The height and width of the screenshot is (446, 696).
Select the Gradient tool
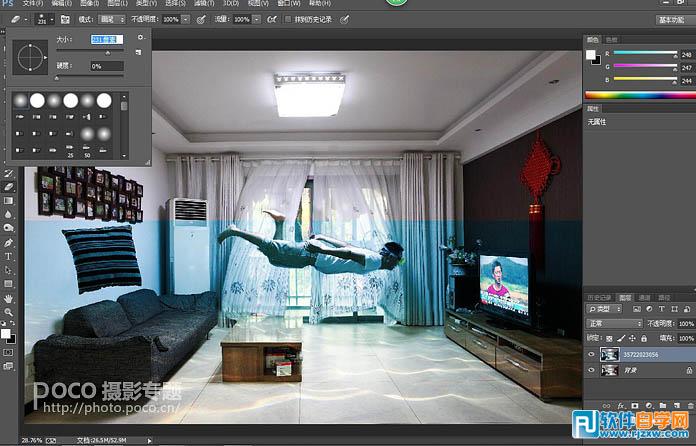coord(8,201)
